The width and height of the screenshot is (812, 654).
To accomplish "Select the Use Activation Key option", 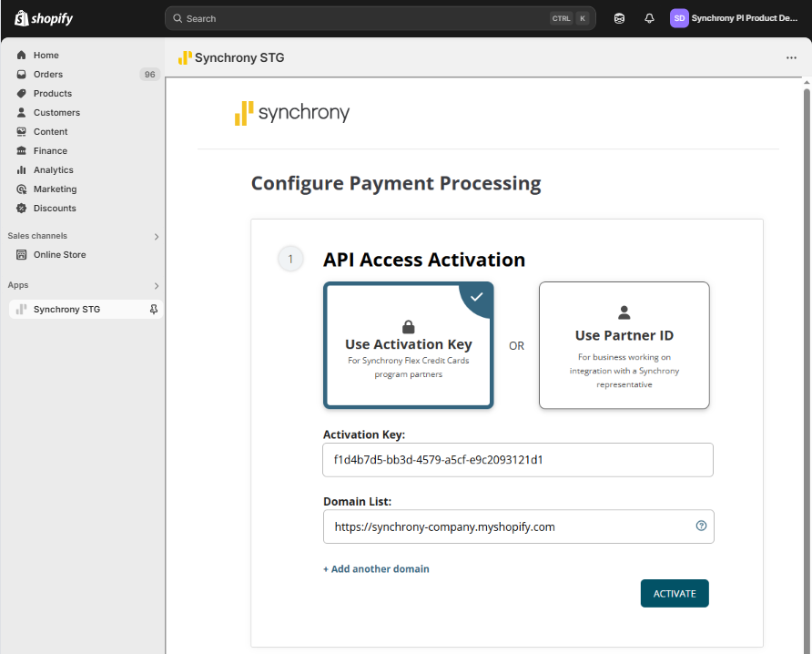I will coord(409,345).
